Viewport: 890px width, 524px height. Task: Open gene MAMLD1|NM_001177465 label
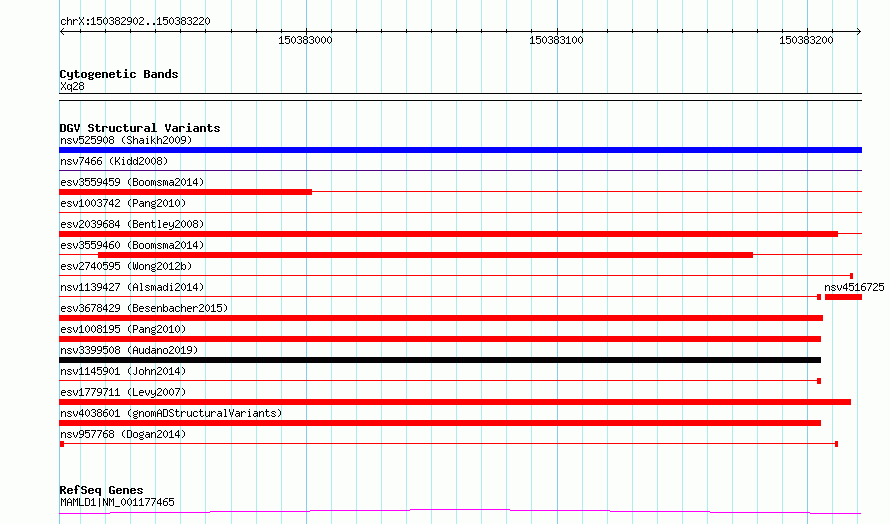point(117,502)
